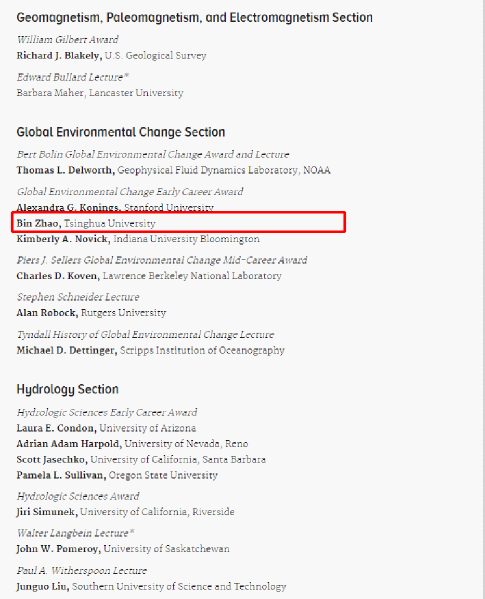Select Thomas L. Delworth name

[x=66, y=170]
